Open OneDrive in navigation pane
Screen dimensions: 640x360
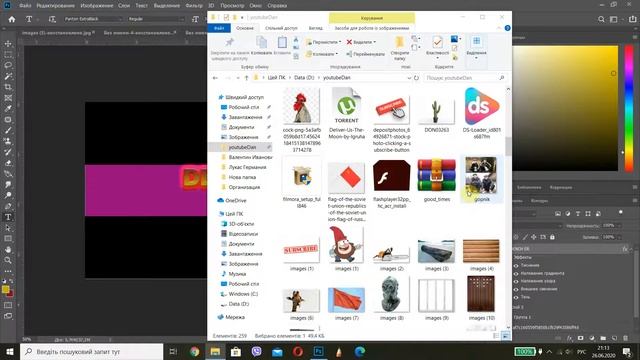pos(236,200)
